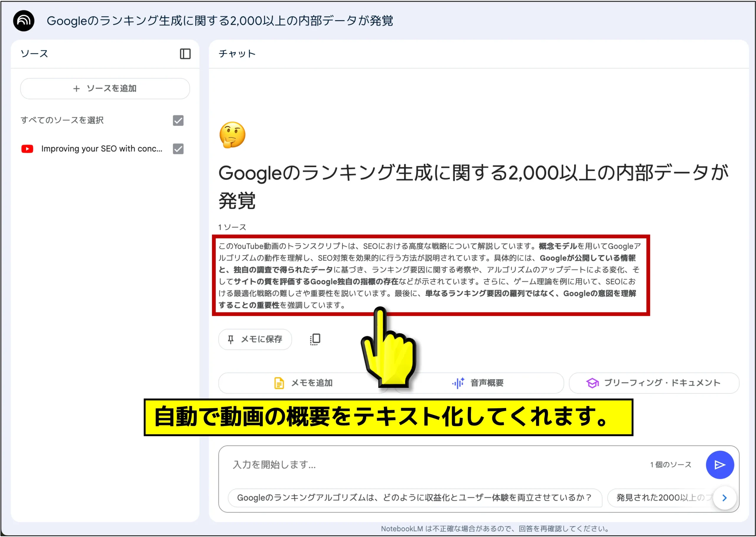Screen dimensions: 756x537
Task: Toggle the すべてのソースを選択 checkbox
Action: 178,120
